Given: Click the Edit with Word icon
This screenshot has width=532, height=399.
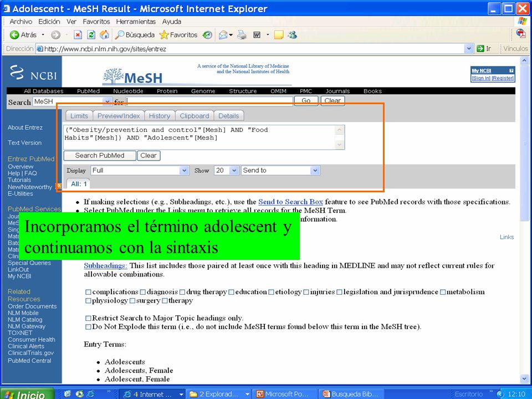Looking at the screenshot, I should click(257, 34).
